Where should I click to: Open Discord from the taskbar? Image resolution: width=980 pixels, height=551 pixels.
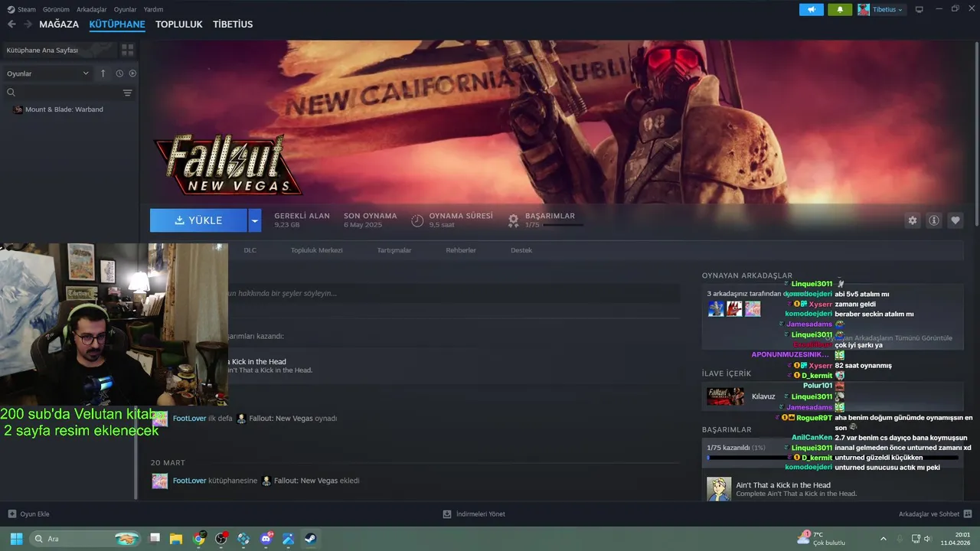pos(266,539)
